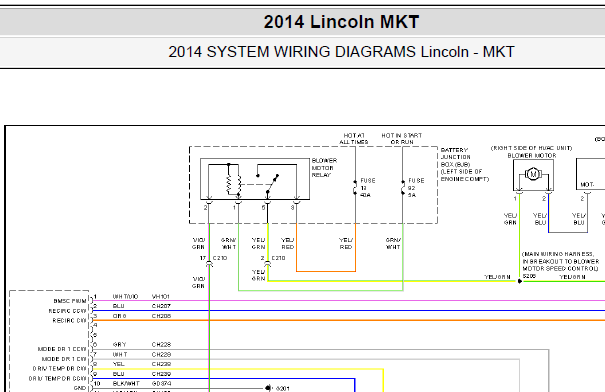Click the '2014 Lincoln MKT' title heading

(341, 22)
